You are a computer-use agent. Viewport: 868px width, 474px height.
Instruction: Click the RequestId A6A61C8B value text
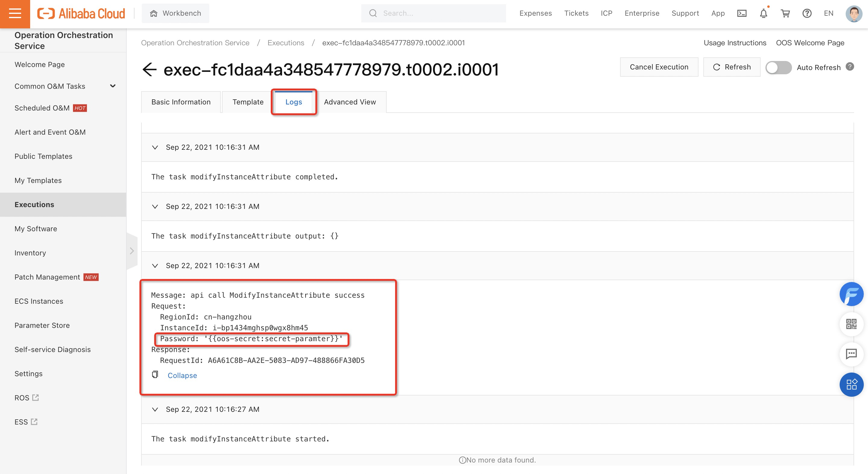(286, 360)
